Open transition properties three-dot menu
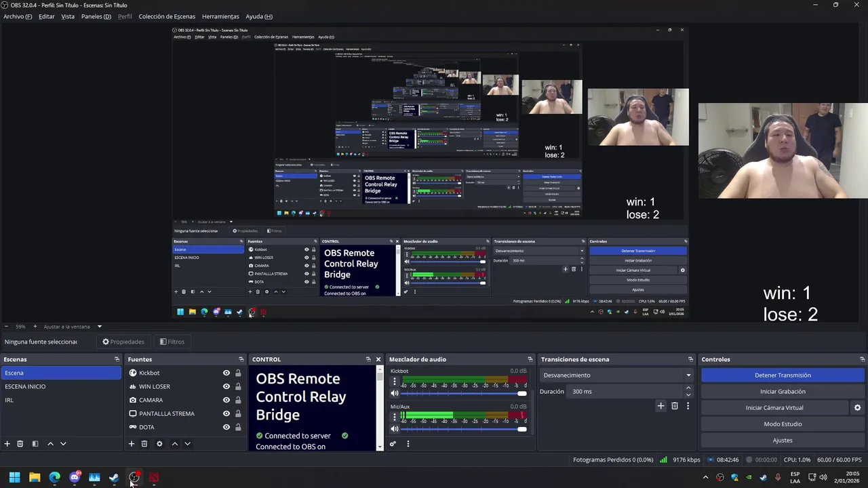 tap(688, 406)
